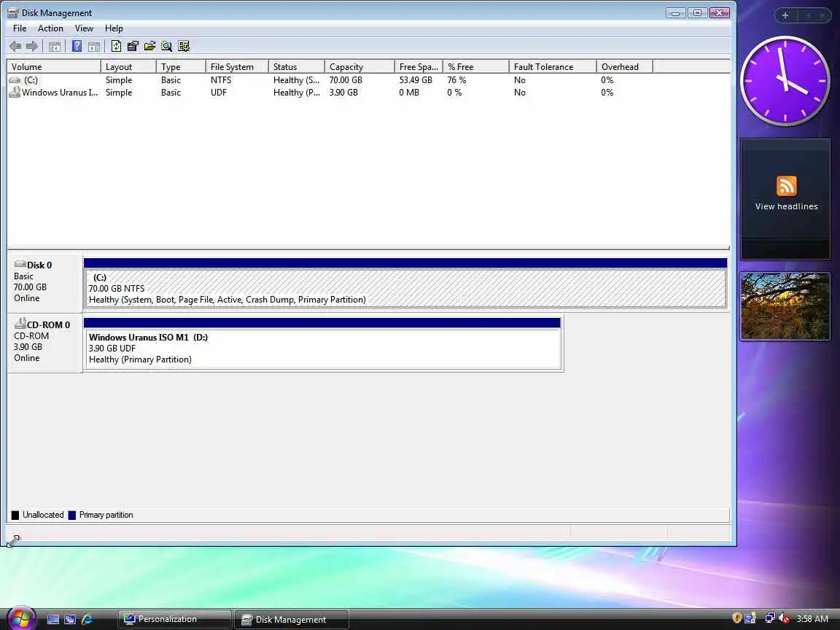The width and height of the screenshot is (840, 630).
Task: Click Switch between windows quick launch icon
Action: (x=70, y=619)
